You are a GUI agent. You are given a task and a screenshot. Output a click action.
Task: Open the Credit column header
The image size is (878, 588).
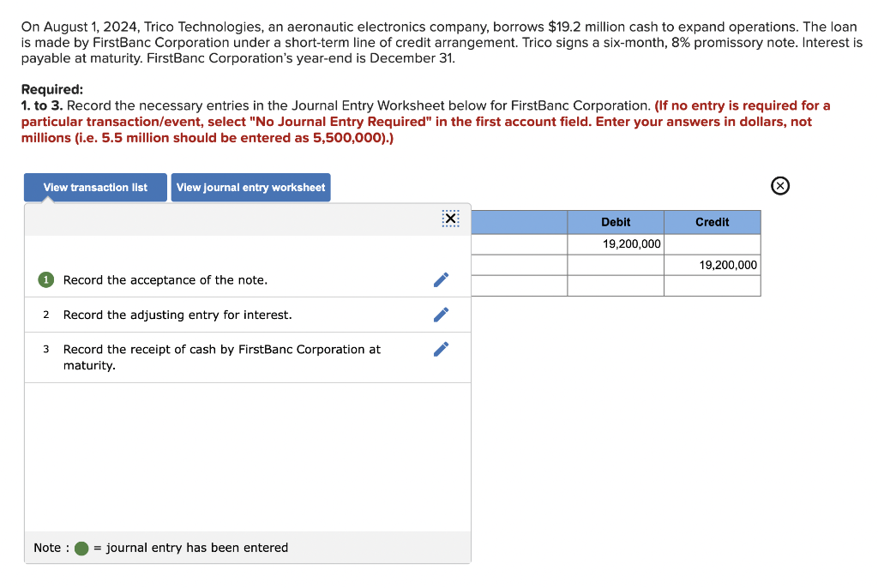tap(713, 222)
